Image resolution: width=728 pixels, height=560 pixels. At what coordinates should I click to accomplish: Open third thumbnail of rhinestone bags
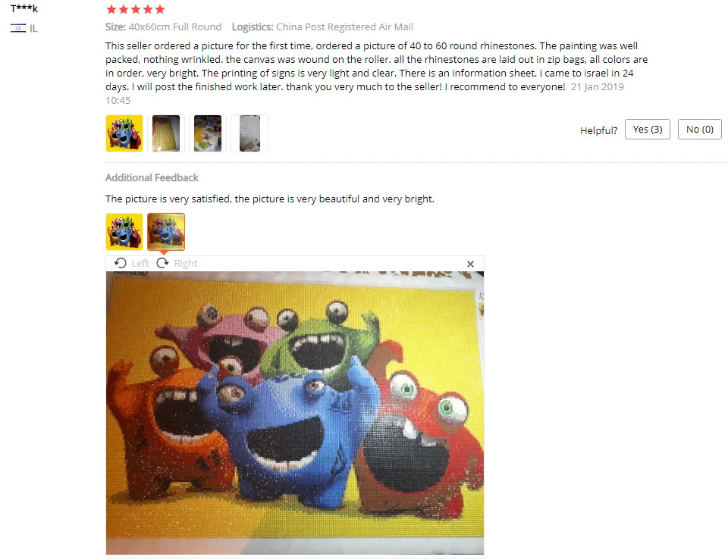208,133
